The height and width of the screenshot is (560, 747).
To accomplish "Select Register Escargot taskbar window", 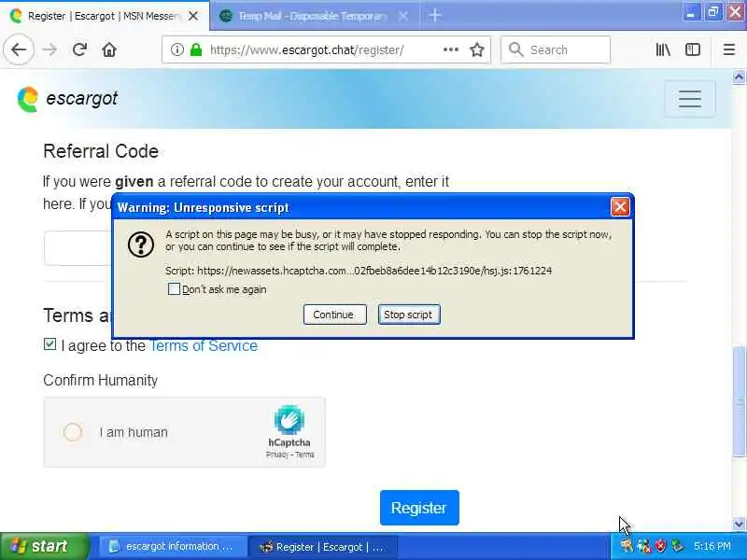I will [x=323, y=547].
